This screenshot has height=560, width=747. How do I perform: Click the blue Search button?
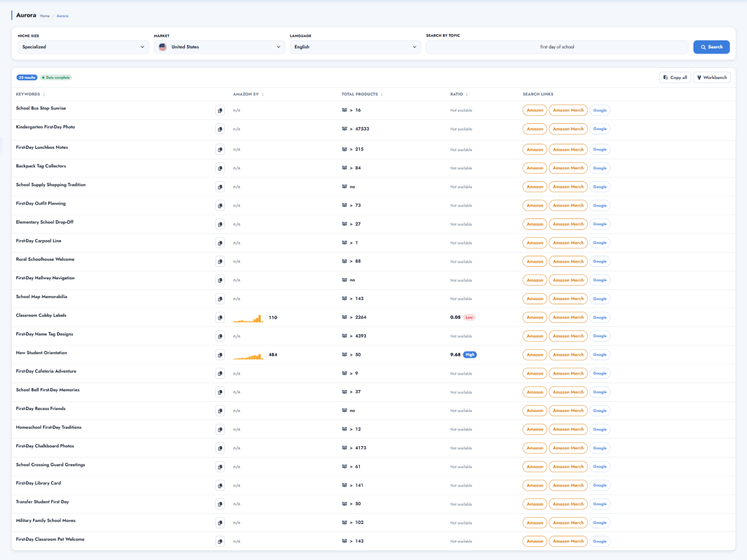(x=712, y=47)
